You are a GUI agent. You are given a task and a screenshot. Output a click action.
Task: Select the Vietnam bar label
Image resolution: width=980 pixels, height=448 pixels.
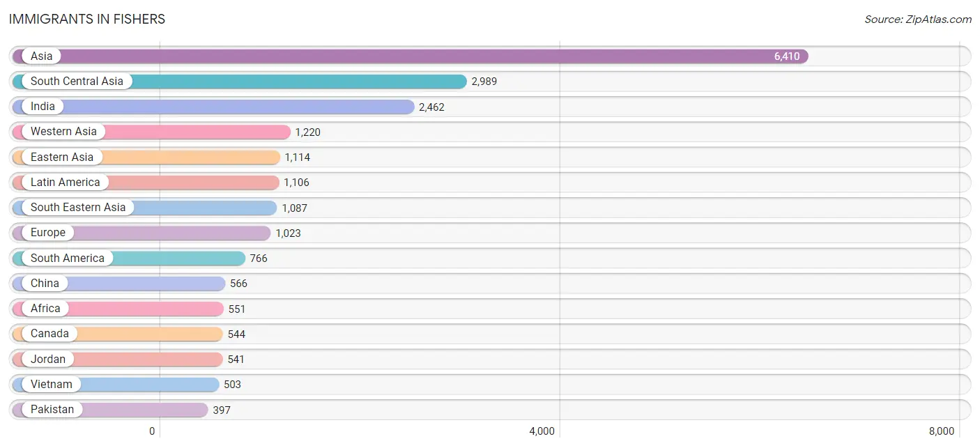coord(51,384)
